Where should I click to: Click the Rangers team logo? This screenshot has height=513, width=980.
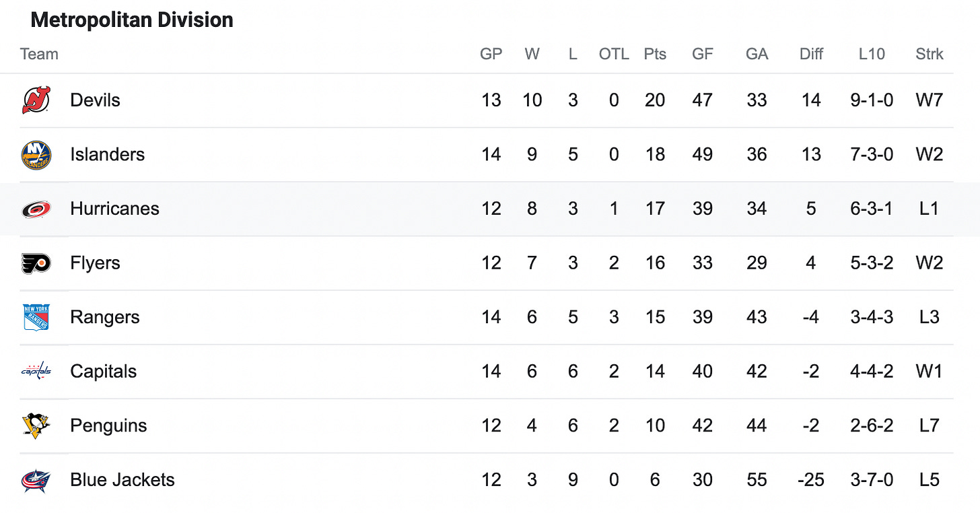[x=36, y=317]
